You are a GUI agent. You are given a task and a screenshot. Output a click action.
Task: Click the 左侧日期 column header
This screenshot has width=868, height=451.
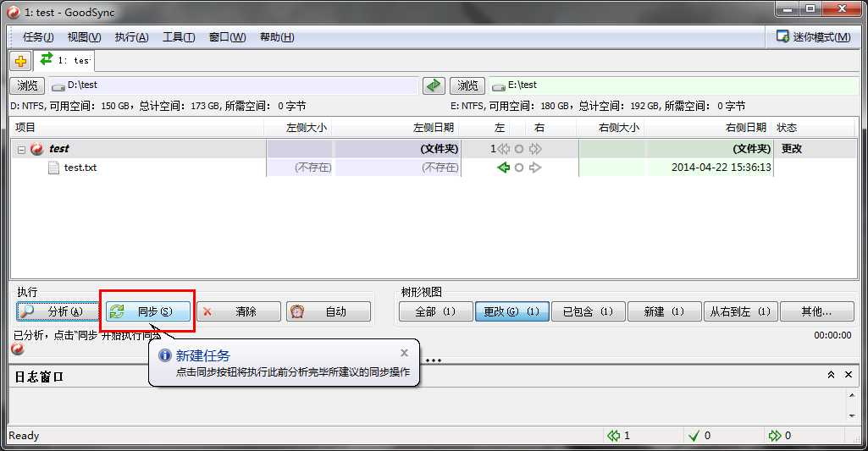(x=396, y=128)
